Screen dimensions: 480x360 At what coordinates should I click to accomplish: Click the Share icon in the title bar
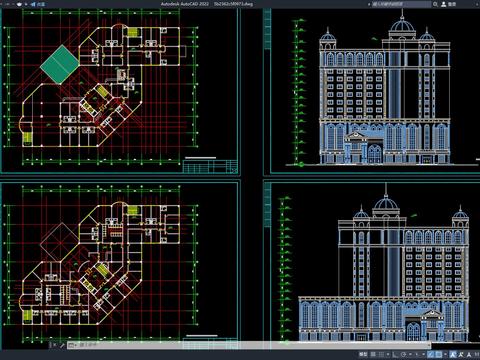(x=33, y=4)
